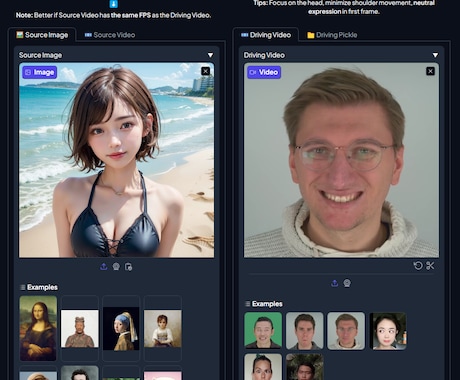Click the upload icon under driving video
This screenshot has height=380, width=460.
click(335, 283)
